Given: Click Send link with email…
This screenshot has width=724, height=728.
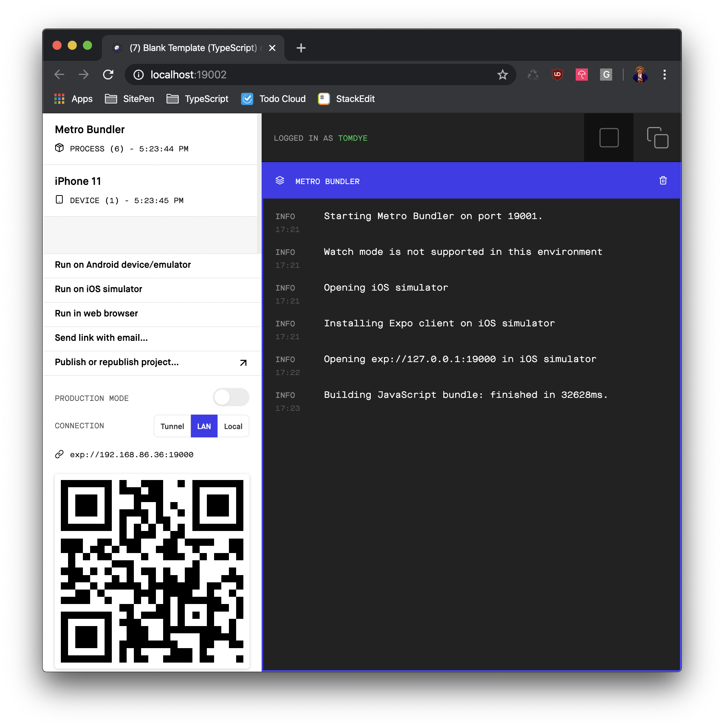Looking at the screenshot, I should (x=152, y=338).
